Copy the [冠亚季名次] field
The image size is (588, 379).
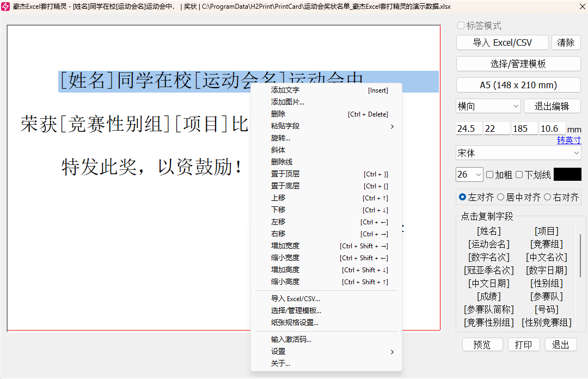pos(488,270)
